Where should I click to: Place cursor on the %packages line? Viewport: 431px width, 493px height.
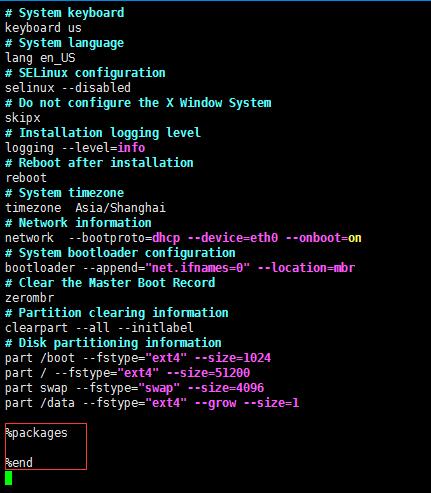click(36, 433)
